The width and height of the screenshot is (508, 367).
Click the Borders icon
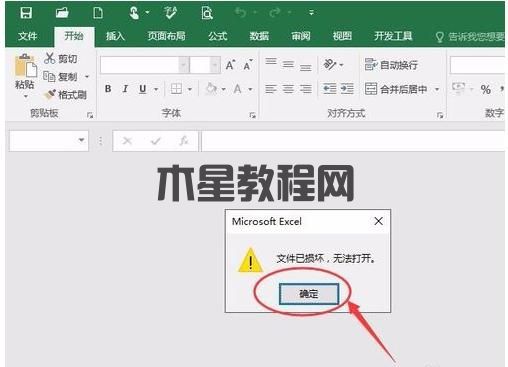tap(176, 89)
